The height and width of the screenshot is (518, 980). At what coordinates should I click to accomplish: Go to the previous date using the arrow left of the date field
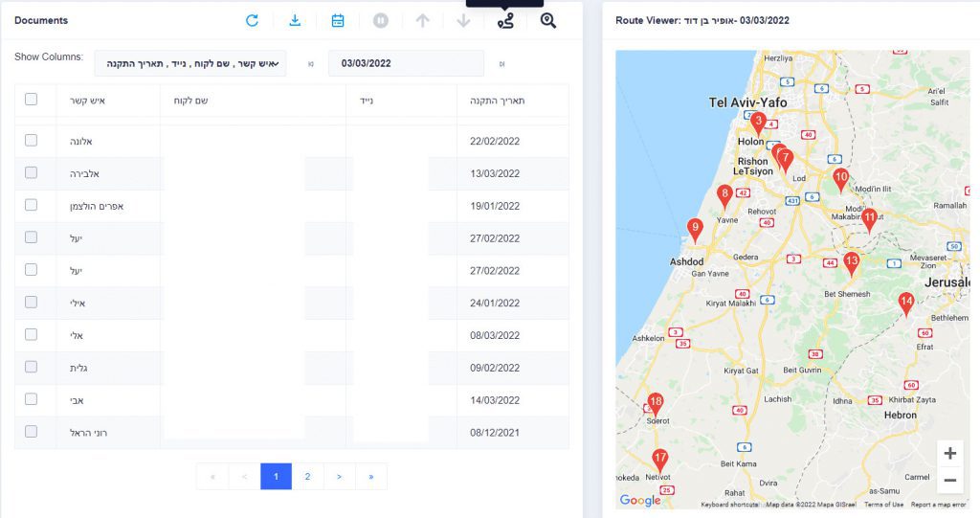(311, 64)
